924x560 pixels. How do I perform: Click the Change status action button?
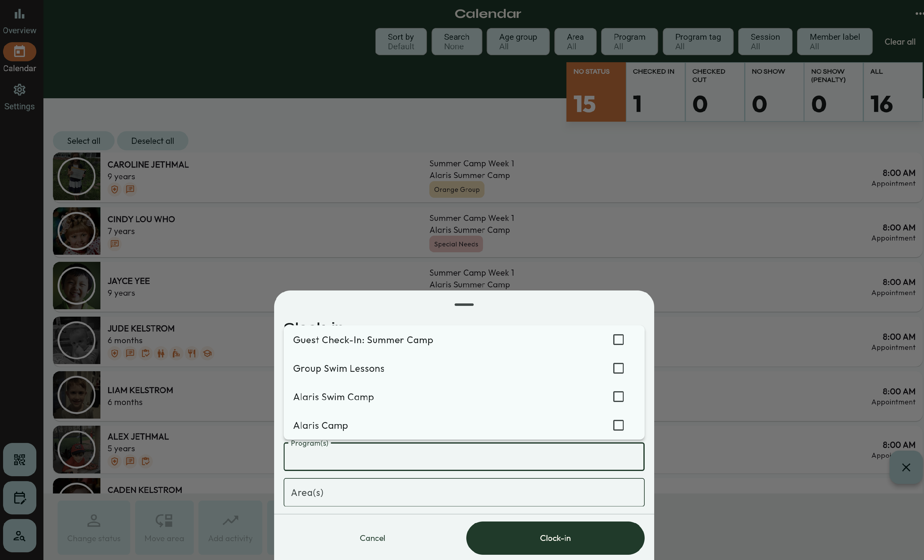point(94,528)
